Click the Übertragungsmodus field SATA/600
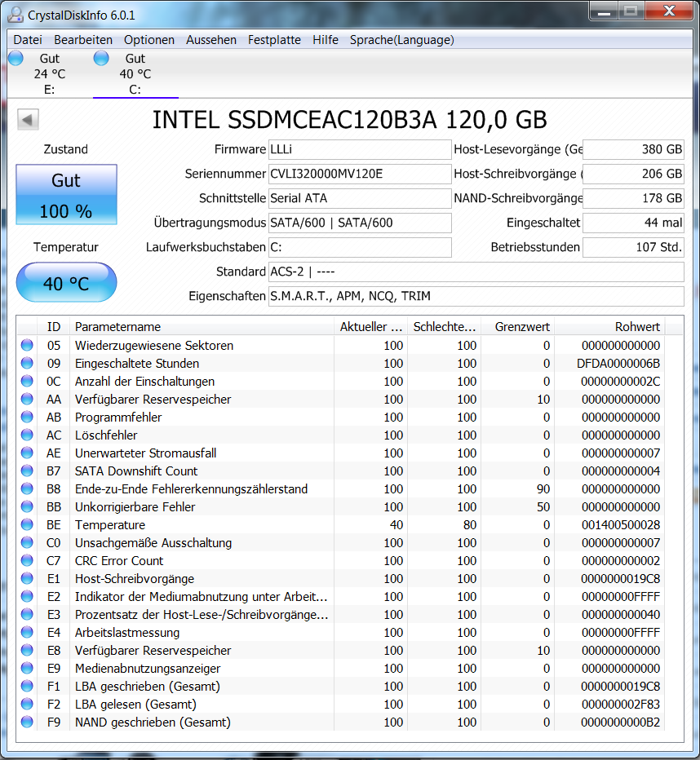 (x=360, y=223)
